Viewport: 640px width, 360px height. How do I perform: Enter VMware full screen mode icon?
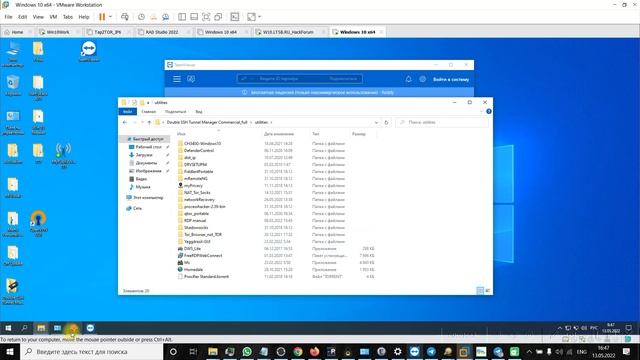pos(206,17)
